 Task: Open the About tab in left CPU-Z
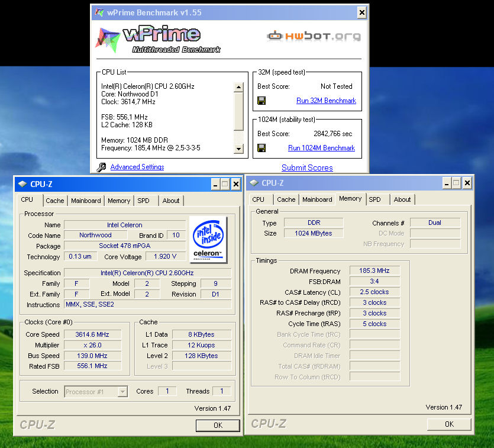(171, 201)
